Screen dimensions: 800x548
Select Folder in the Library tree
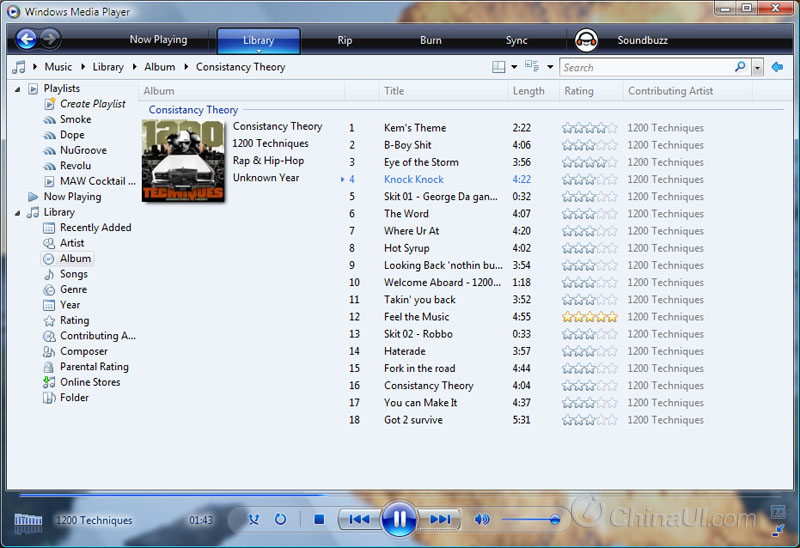click(x=74, y=397)
